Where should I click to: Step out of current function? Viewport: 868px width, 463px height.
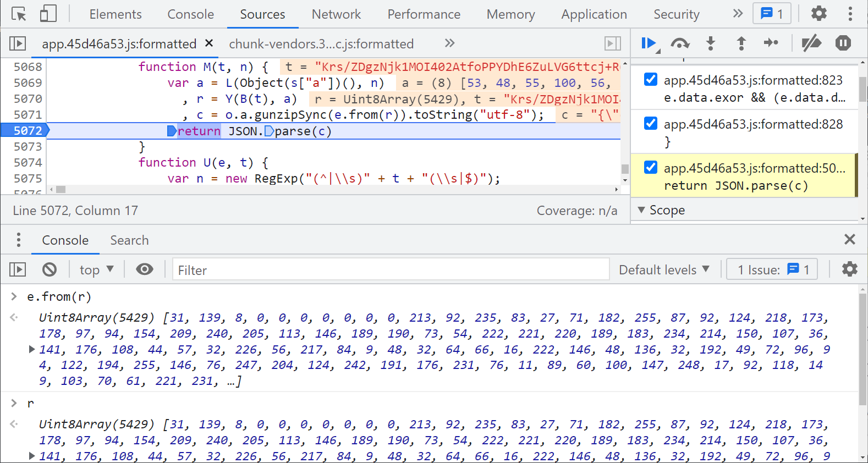741,43
